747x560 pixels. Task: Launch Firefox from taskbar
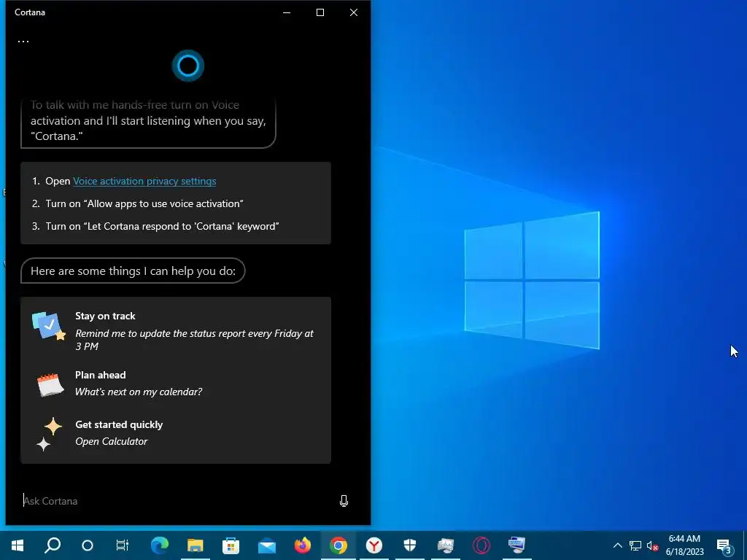click(303, 545)
